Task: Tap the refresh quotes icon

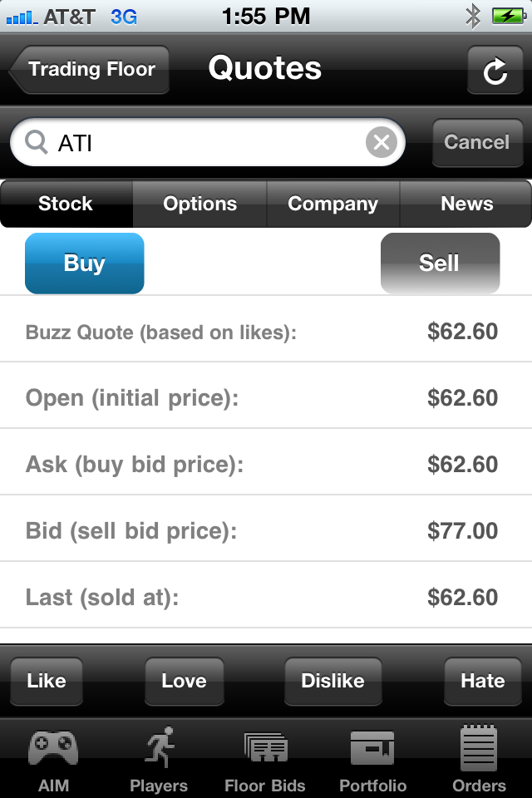Action: click(495, 71)
